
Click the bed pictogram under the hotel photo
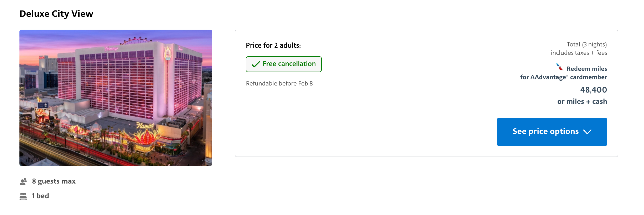pos(23,196)
